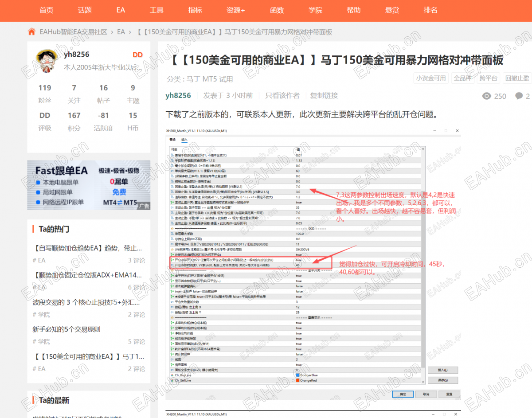
Task: Open the 学院 nav item
Action: (315, 10)
